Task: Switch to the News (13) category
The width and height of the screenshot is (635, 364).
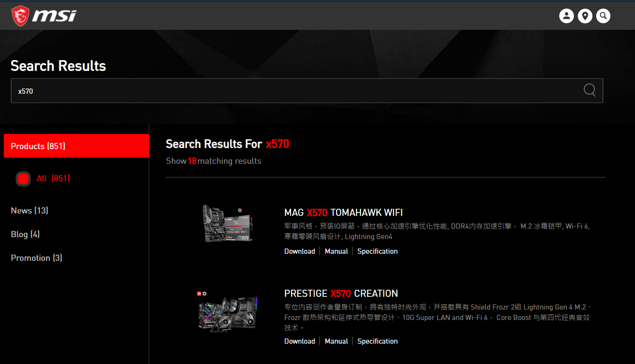Action: [29, 211]
